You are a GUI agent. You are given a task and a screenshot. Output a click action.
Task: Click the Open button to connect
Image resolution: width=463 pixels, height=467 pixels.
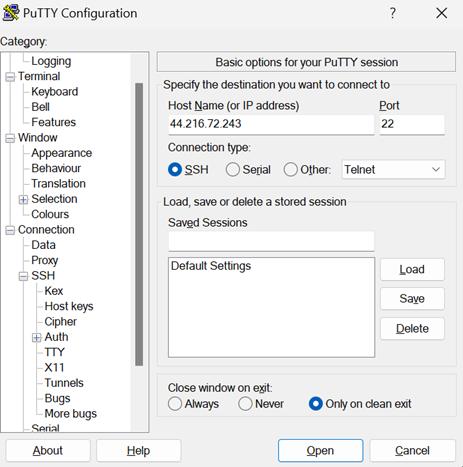[320, 451]
